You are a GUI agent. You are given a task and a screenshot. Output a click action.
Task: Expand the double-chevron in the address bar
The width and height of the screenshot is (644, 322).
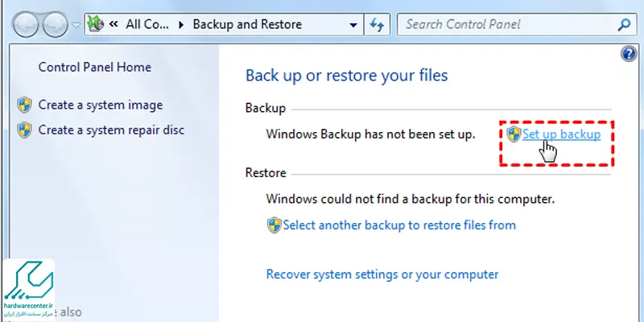point(114,24)
